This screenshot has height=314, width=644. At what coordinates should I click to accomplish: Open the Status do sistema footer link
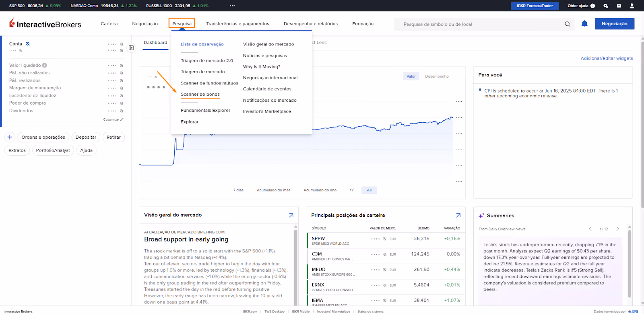(x=370, y=312)
